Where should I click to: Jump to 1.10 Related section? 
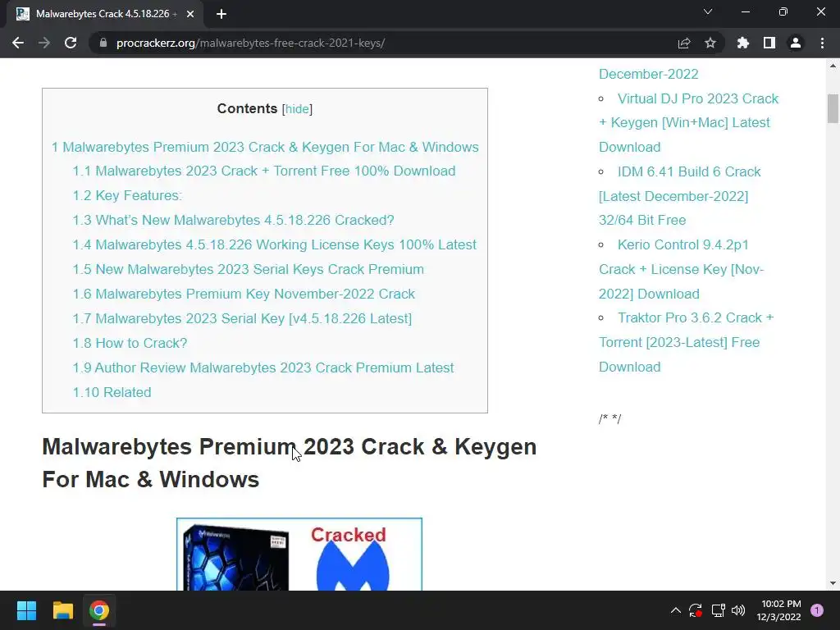pos(112,393)
